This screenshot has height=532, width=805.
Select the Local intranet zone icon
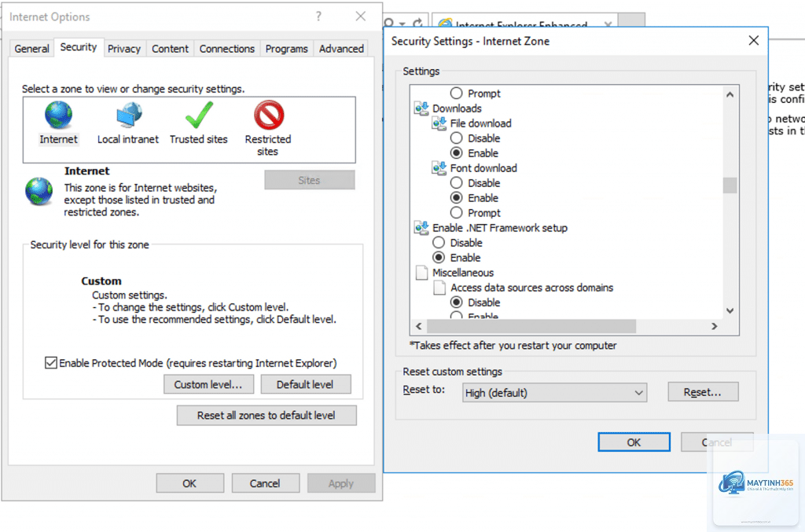(x=129, y=115)
